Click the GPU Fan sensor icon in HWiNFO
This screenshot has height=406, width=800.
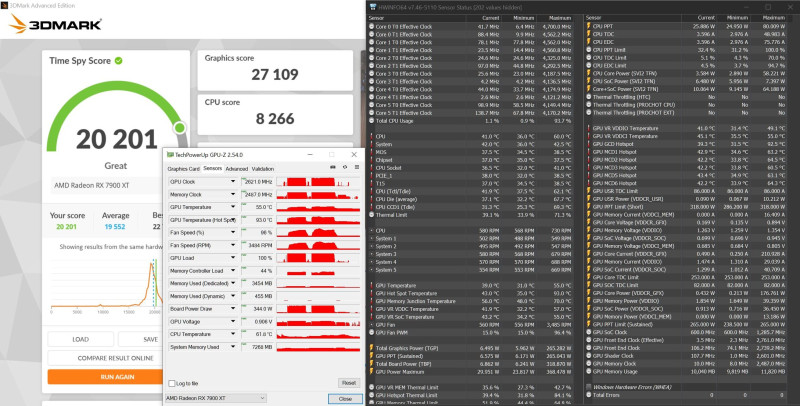pos(371,324)
